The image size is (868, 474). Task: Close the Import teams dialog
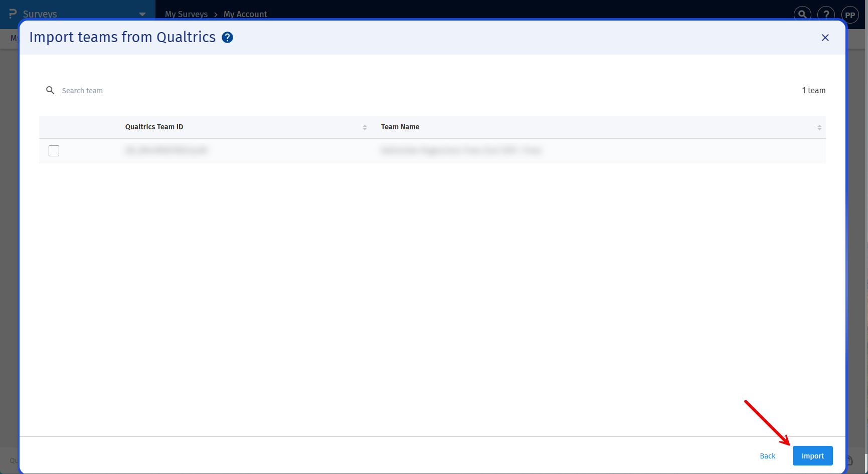(x=825, y=38)
